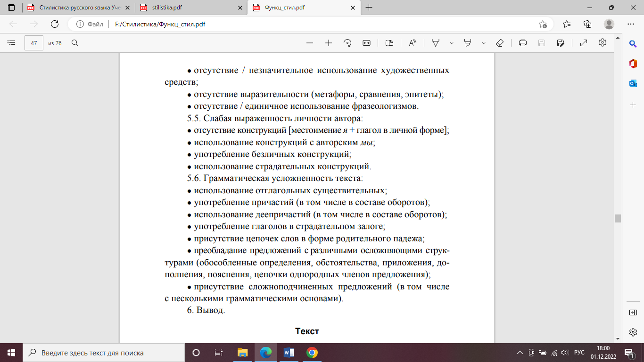The height and width of the screenshot is (362, 644).
Task: Open the browser profile avatar
Action: click(609, 24)
